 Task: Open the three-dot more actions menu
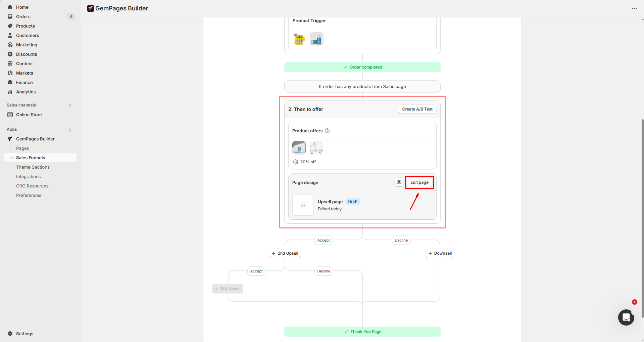[x=634, y=8]
